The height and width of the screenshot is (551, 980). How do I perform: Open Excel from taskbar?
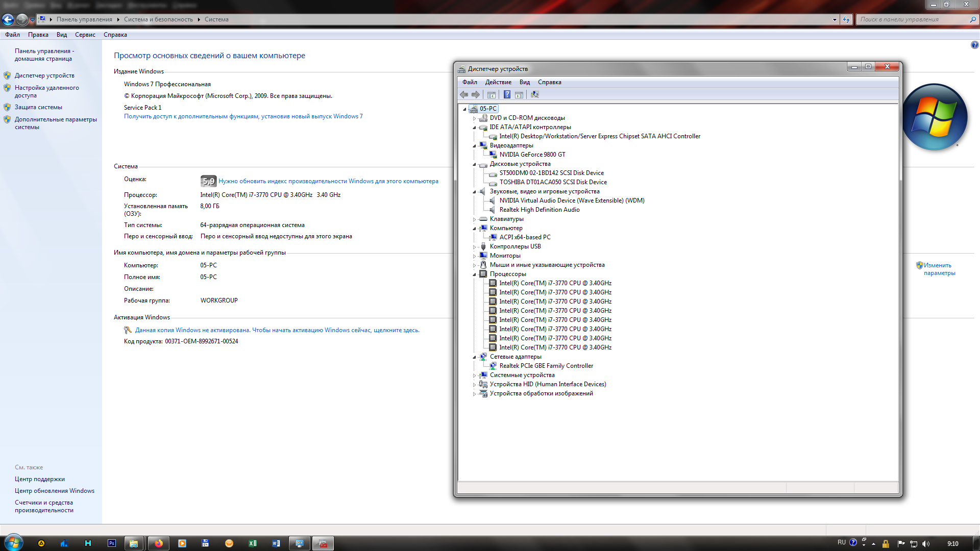253,543
